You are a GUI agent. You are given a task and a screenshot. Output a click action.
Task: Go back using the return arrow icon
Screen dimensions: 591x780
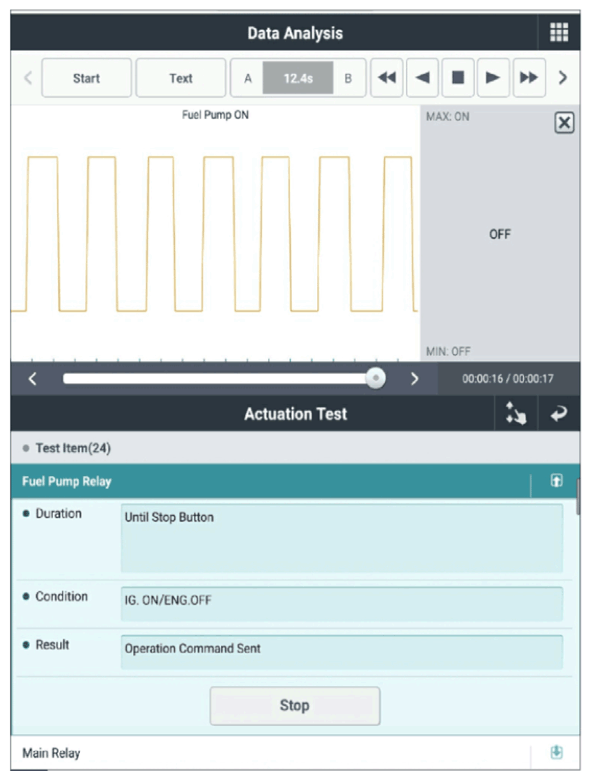point(559,413)
